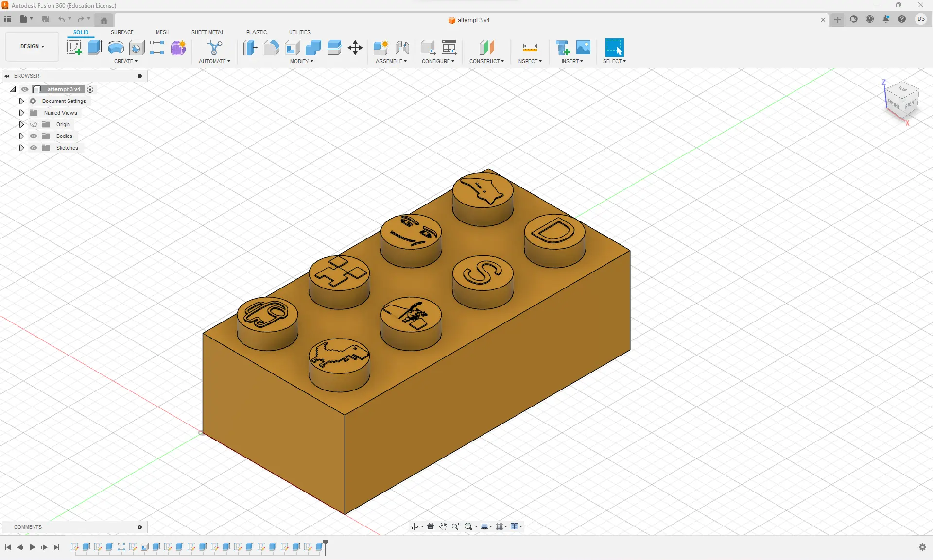Select the Extrude tool
Screen dimensions: 933x560
[95, 48]
